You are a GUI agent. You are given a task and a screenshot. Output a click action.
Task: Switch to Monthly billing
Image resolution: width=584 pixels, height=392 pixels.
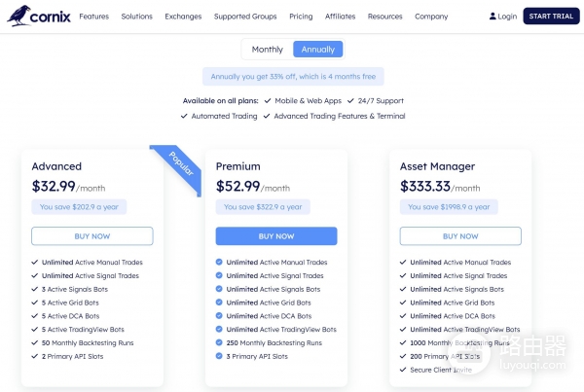[x=267, y=49]
